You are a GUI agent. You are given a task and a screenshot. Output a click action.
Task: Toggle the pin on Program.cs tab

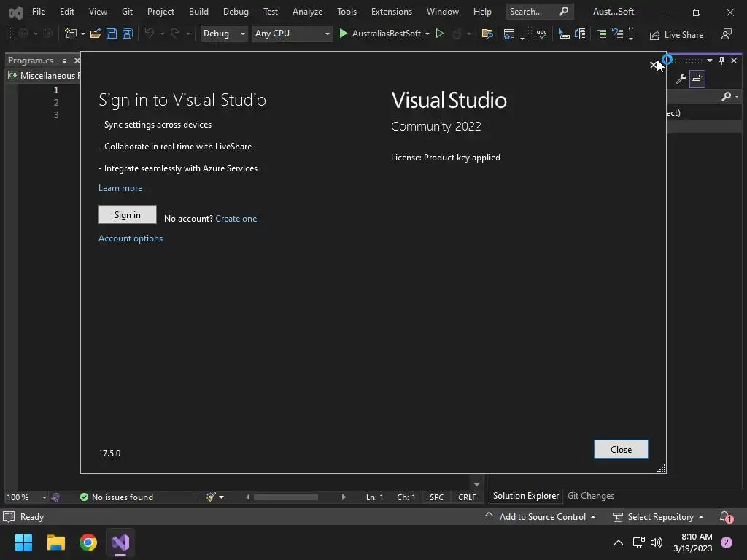64,61
